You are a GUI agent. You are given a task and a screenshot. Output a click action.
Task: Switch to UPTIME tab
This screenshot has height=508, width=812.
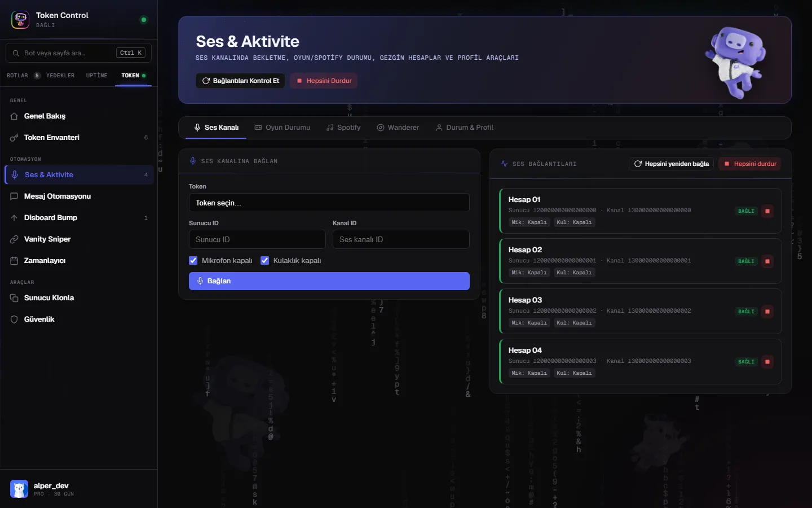(x=97, y=76)
